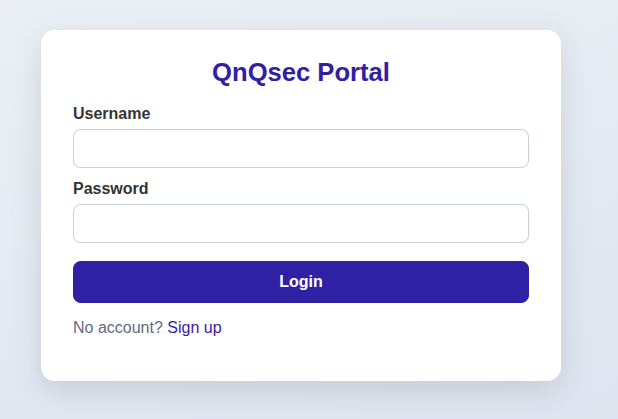Image resolution: width=618 pixels, height=419 pixels.
Task: Click the word "Portal" in the title
Action: coord(353,72)
